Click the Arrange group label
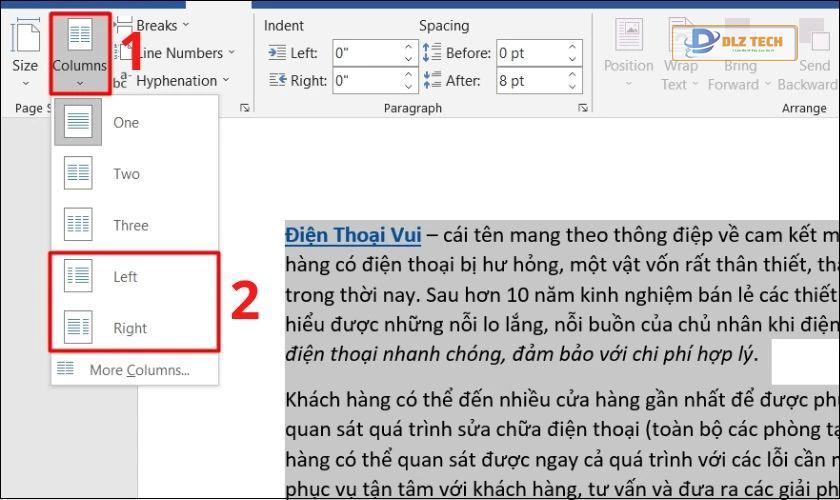Viewport: 840px width, 500px height. pos(804,108)
